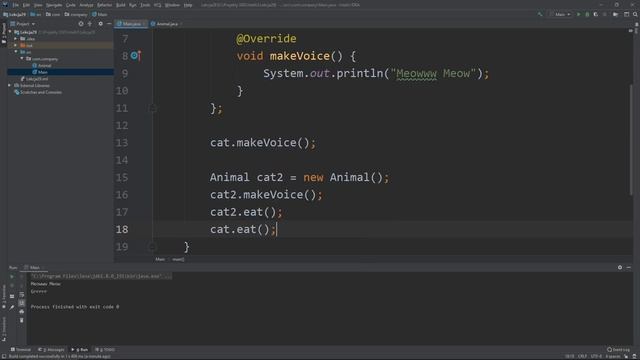Screen dimensions: 640x360
Task: Collapse the Lekcja29 project root node
Action: (x=10, y=32)
